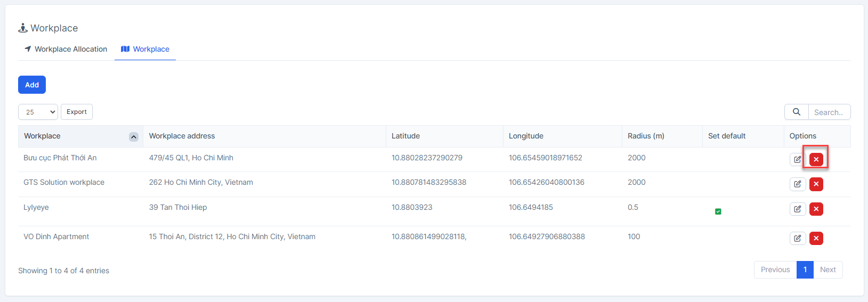The width and height of the screenshot is (868, 302).
Task: Open the 25 entries per page dropdown
Action: (x=38, y=112)
